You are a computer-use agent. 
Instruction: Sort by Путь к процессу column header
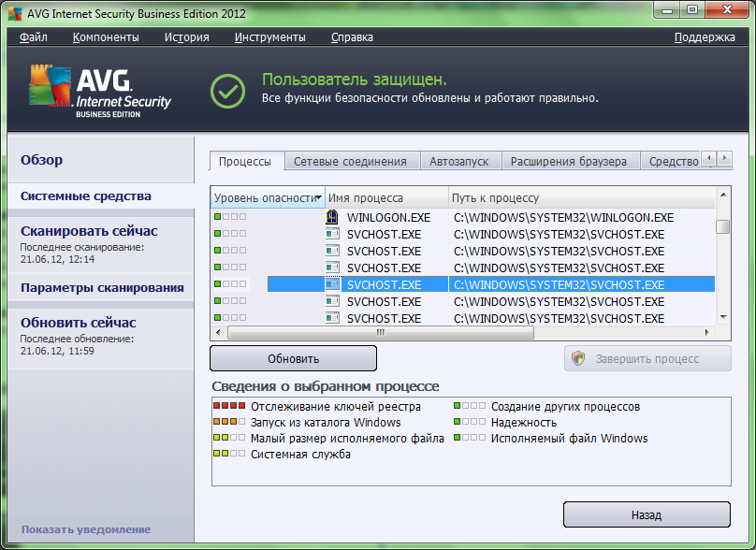point(582,197)
